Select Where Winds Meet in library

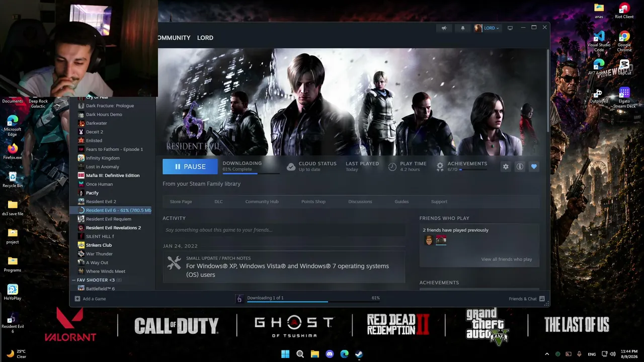point(106,271)
